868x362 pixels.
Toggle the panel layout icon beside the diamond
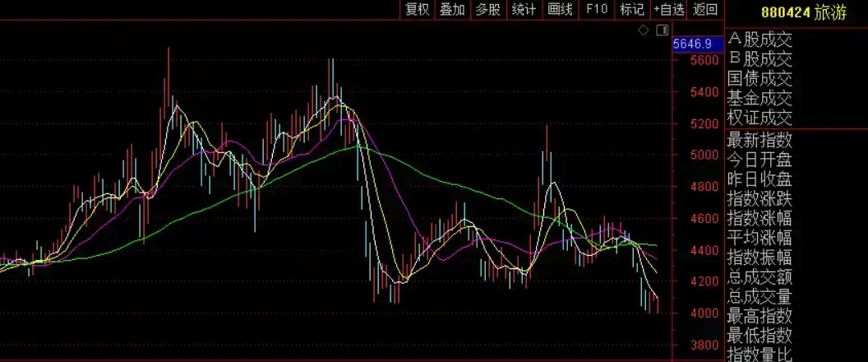click(x=662, y=30)
